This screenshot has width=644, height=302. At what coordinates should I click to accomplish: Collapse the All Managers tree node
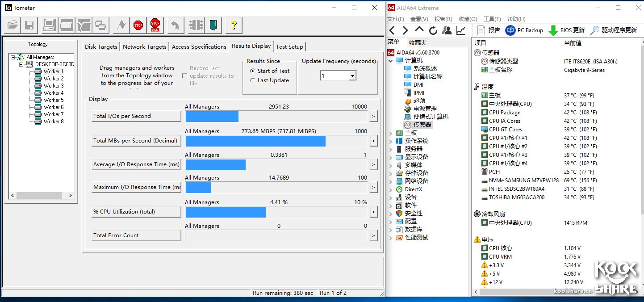coord(13,57)
